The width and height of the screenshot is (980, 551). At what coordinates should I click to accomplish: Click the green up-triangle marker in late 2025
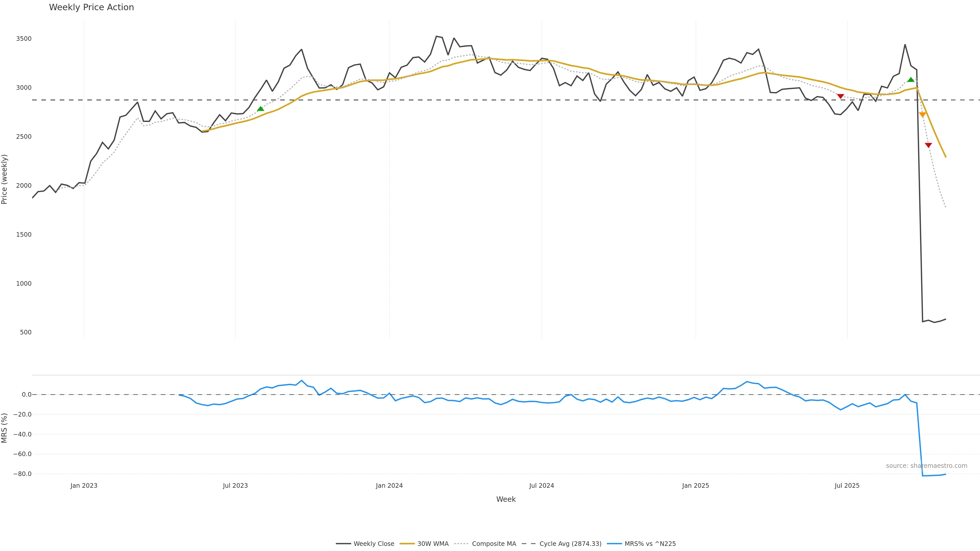[x=911, y=80]
